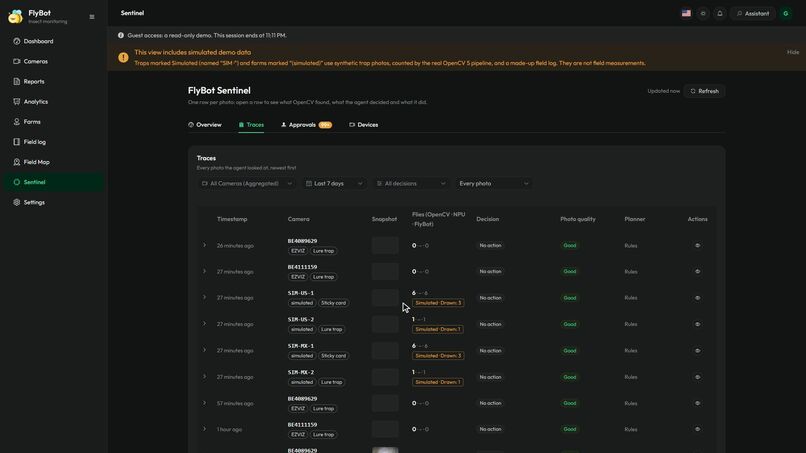Open snapshot thumbnail for SIM-MX-2

pyautogui.click(x=385, y=377)
